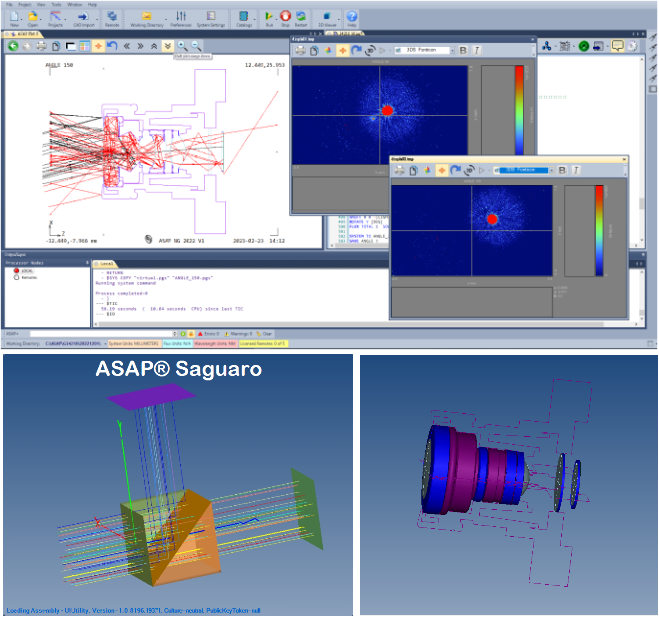
Task: Open the Catalogs book icon
Action: (x=243, y=16)
